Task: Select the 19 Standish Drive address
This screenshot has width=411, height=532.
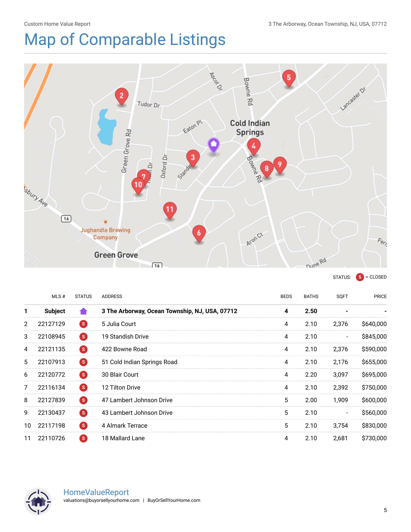Action: pyautogui.click(x=125, y=337)
